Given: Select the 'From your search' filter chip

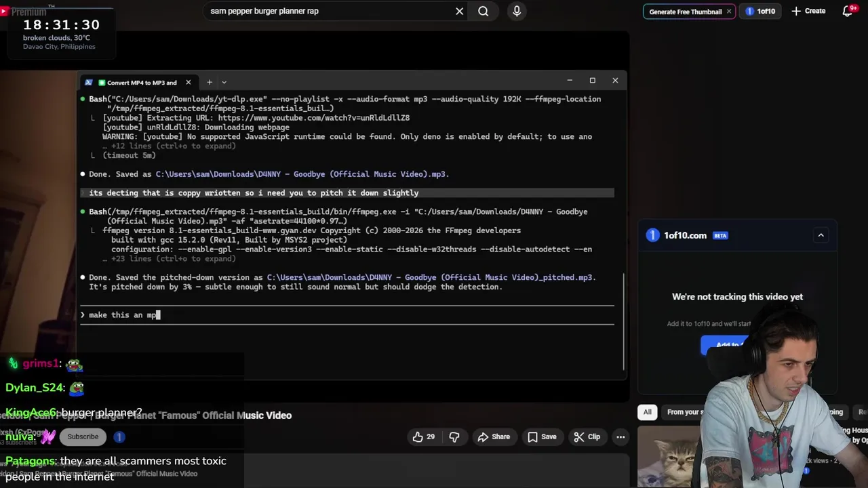Looking at the screenshot, I should [x=684, y=412].
